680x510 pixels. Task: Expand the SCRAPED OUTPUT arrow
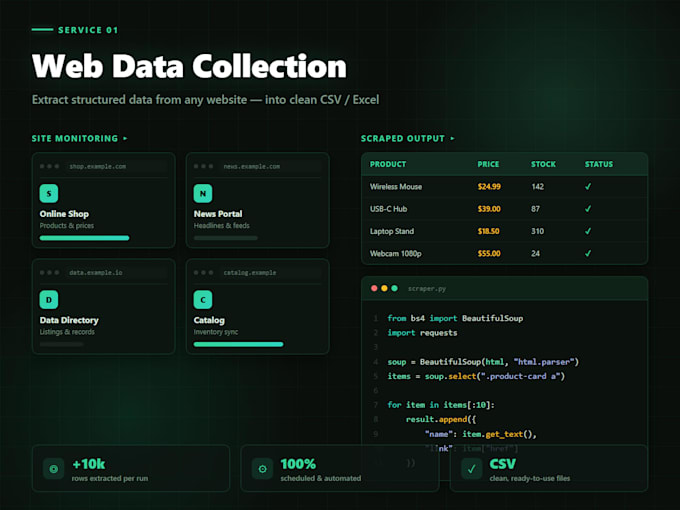point(452,138)
